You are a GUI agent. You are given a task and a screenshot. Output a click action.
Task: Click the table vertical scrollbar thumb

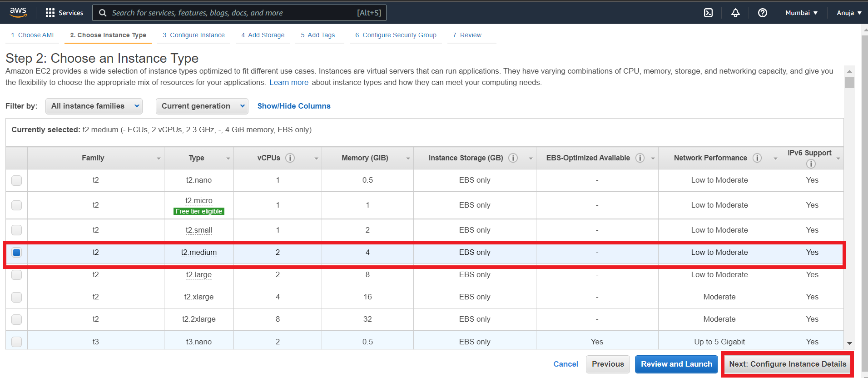(x=849, y=82)
